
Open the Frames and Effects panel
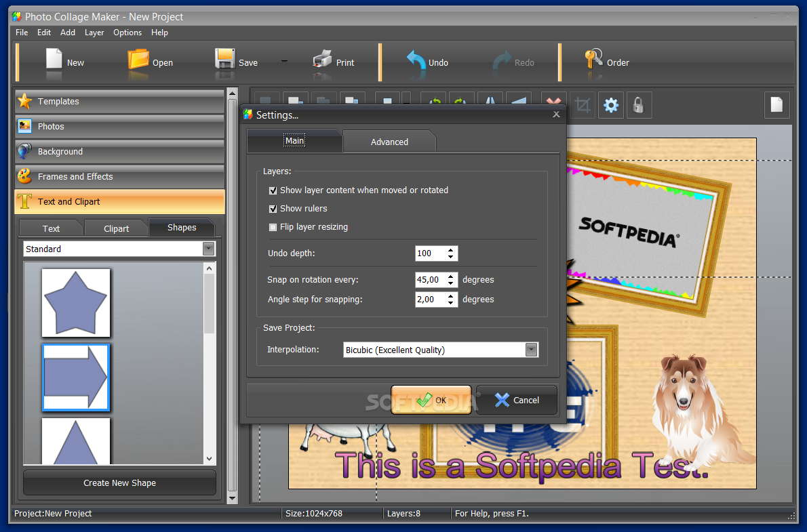pyautogui.click(x=120, y=176)
